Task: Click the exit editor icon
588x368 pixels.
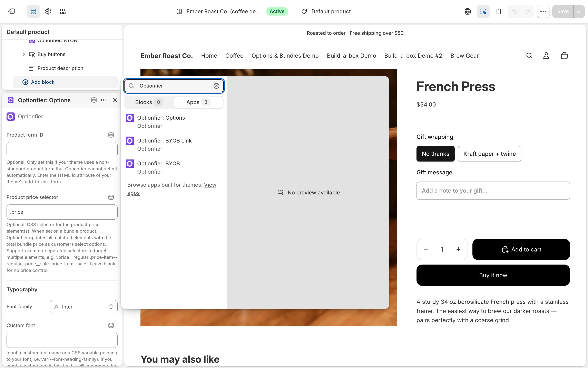Action: coord(11,11)
